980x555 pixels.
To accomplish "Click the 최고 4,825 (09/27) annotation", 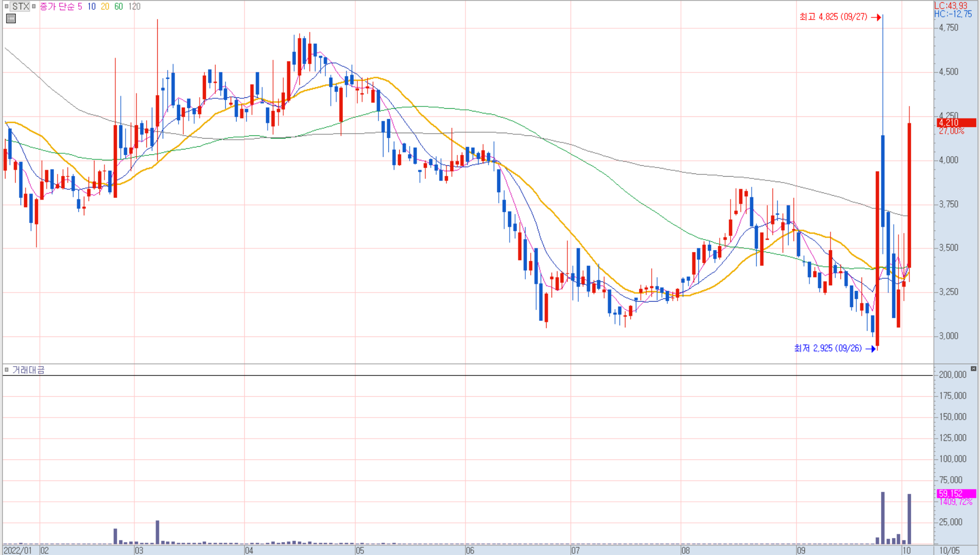I will click(x=833, y=17).
